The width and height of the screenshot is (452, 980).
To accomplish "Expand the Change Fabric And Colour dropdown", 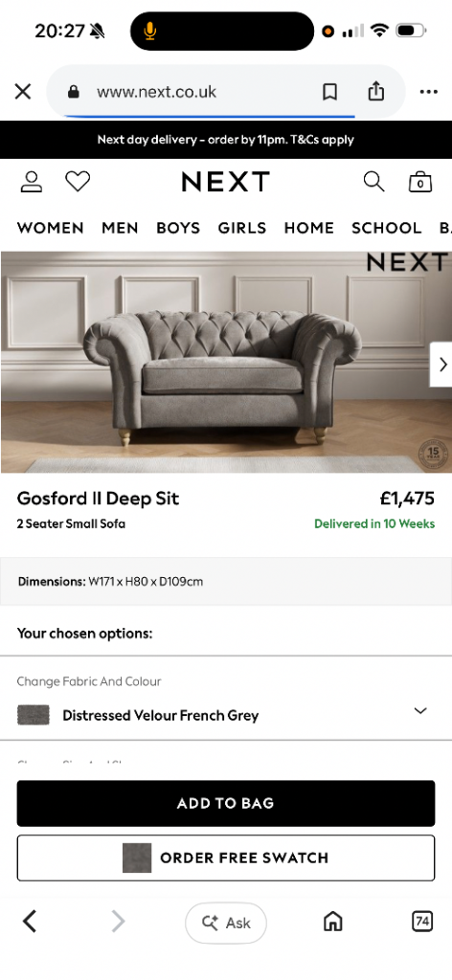I will coord(420,711).
